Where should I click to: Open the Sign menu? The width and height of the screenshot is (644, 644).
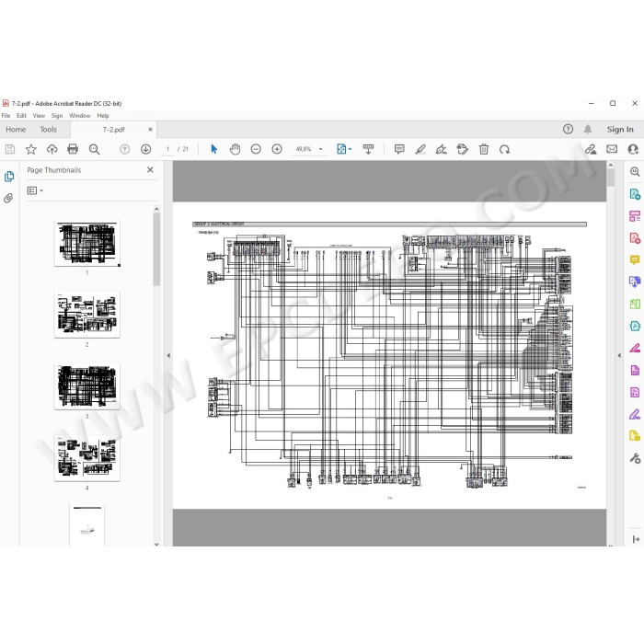(57, 116)
